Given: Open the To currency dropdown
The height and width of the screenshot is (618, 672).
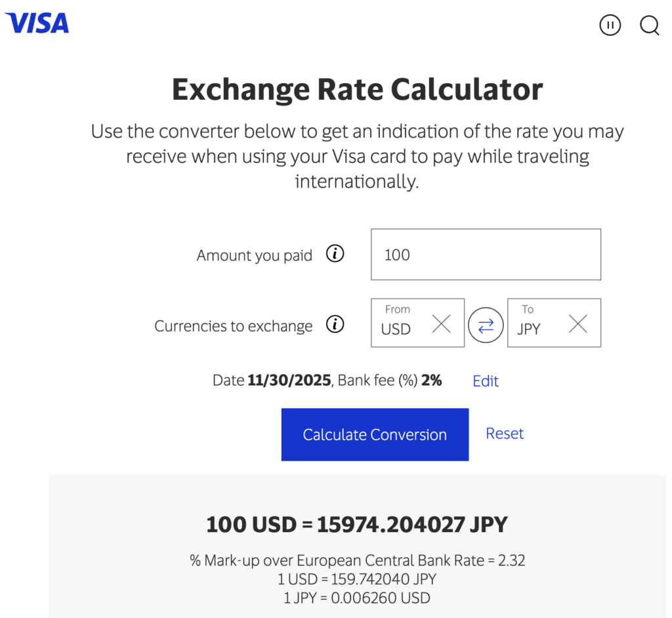Looking at the screenshot, I should point(535,323).
